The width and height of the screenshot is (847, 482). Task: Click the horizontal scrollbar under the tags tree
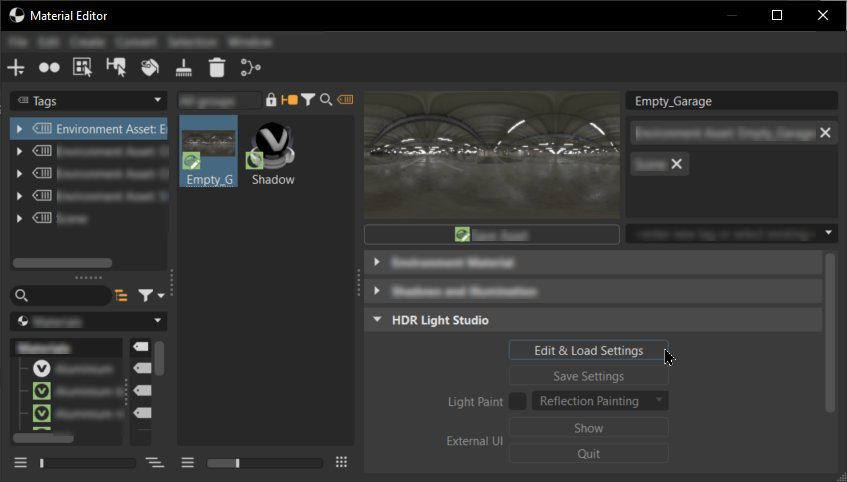pos(62,263)
